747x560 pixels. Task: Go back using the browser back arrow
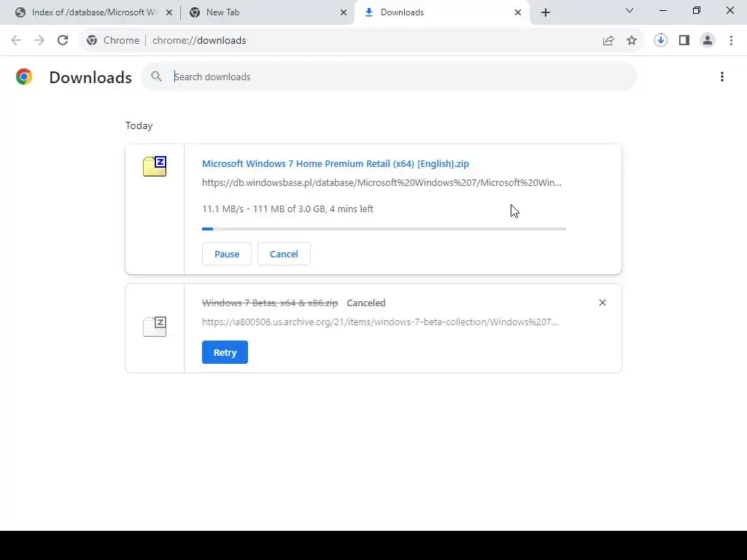pos(16,41)
